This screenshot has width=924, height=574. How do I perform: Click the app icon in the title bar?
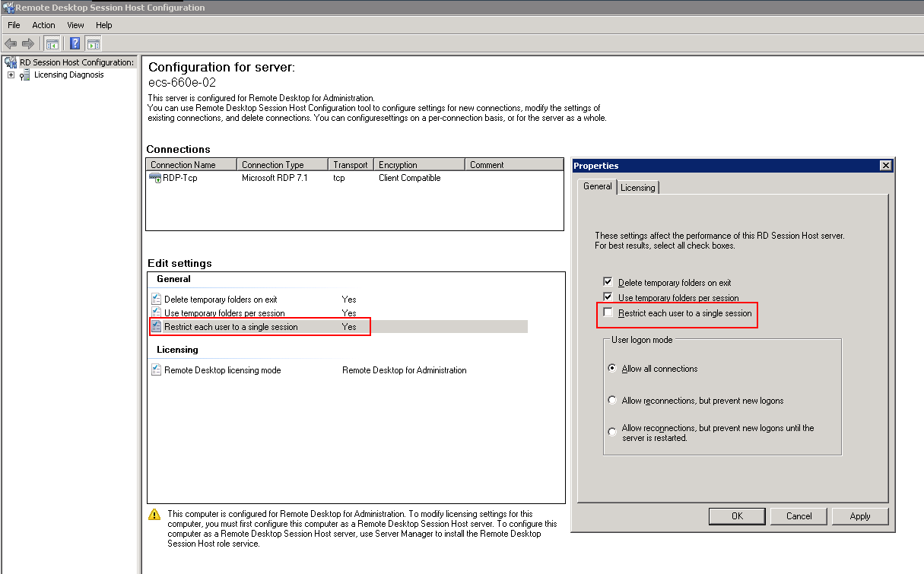(8, 8)
